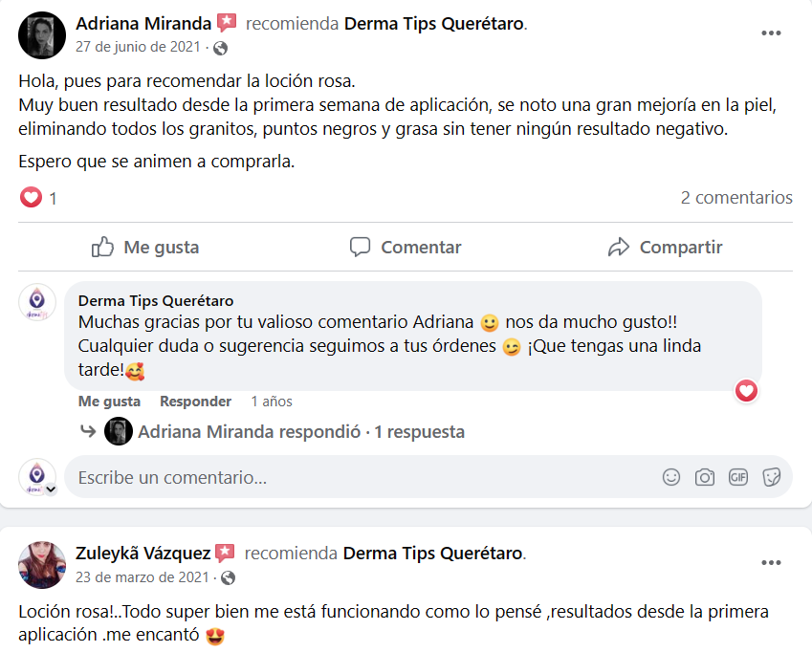The image size is (812, 652).
Task: Reply to Derma Tips Querétaro's comment
Action: coord(195,402)
